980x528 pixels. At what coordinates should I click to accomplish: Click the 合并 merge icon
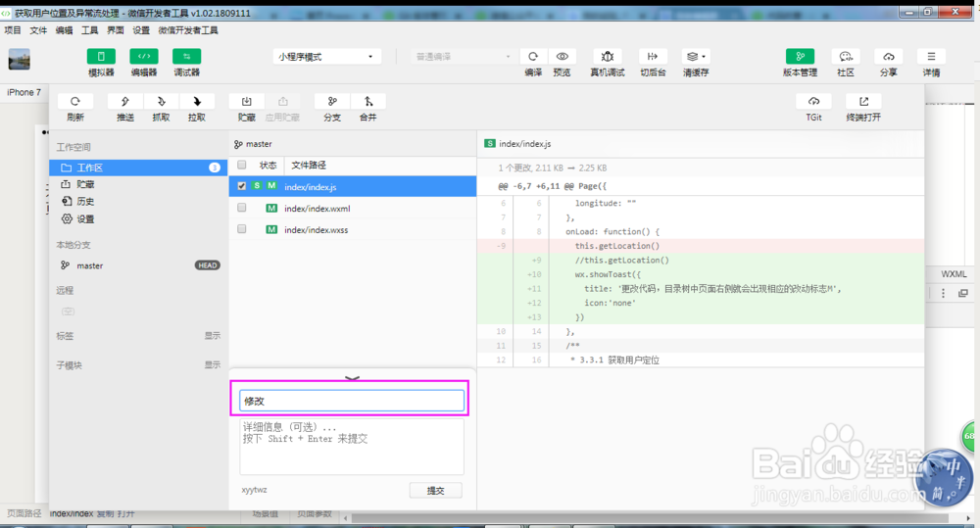pyautogui.click(x=368, y=101)
